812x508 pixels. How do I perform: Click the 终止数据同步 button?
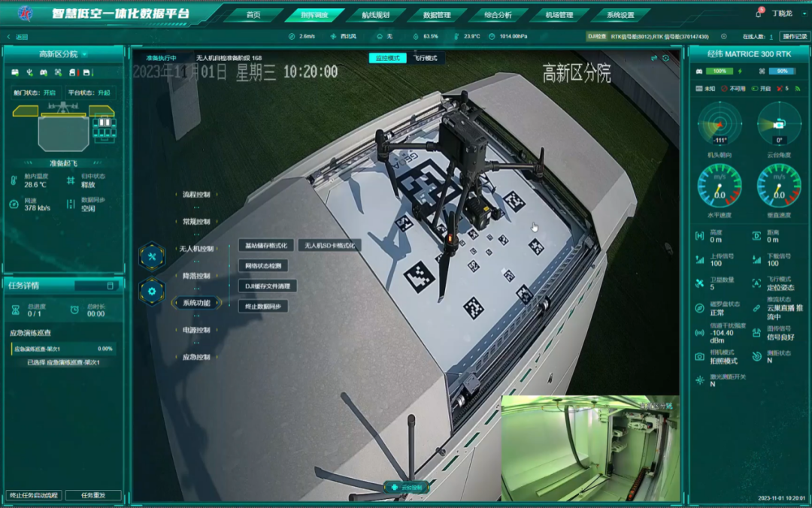pos(263,306)
